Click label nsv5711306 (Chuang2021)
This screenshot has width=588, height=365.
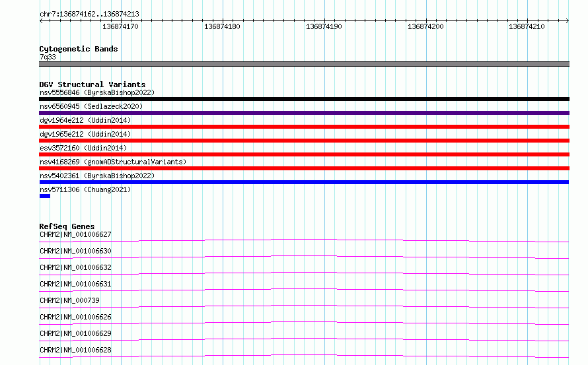click(85, 189)
